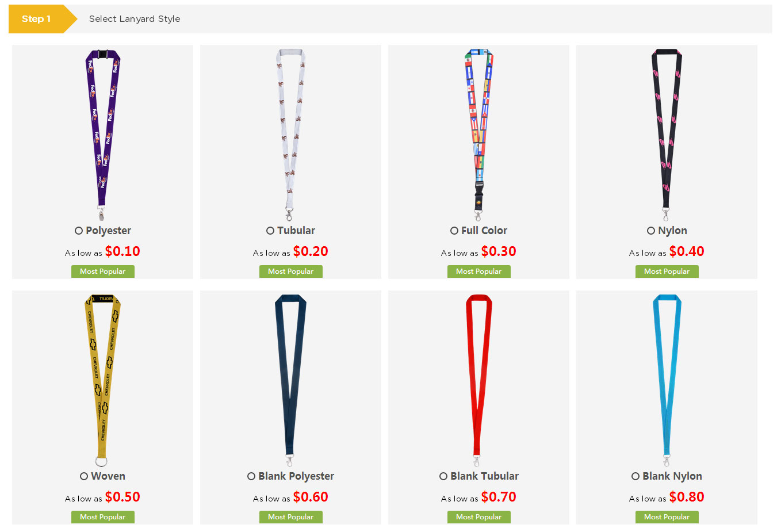Screen dimensions: 781x532
Task: Click the purple FedEx polyester lanyard image
Action: point(102,135)
